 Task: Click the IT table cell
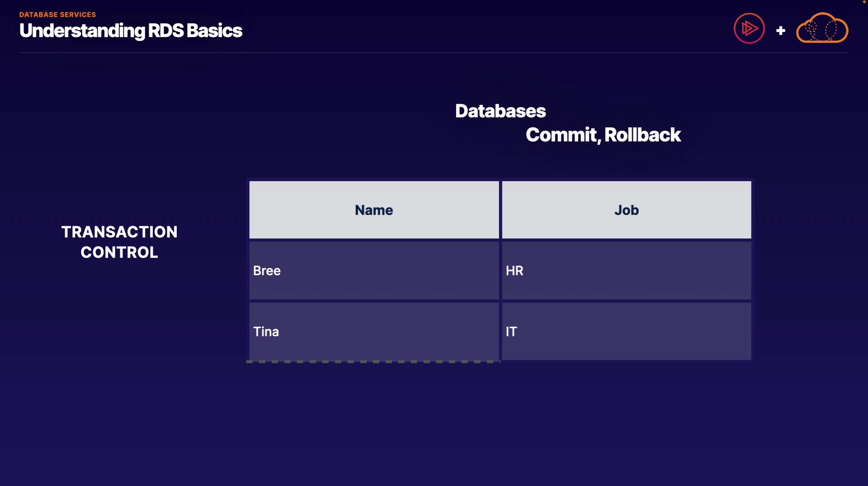(627, 332)
